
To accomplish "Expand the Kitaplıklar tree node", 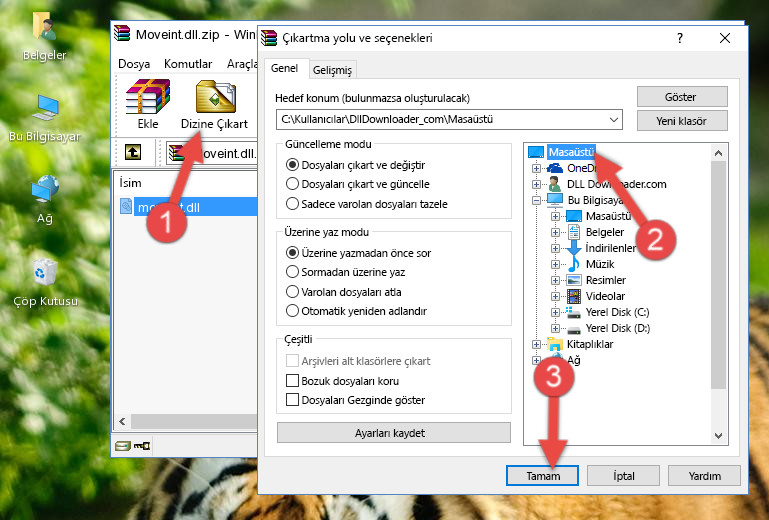I will click(x=536, y=344).
